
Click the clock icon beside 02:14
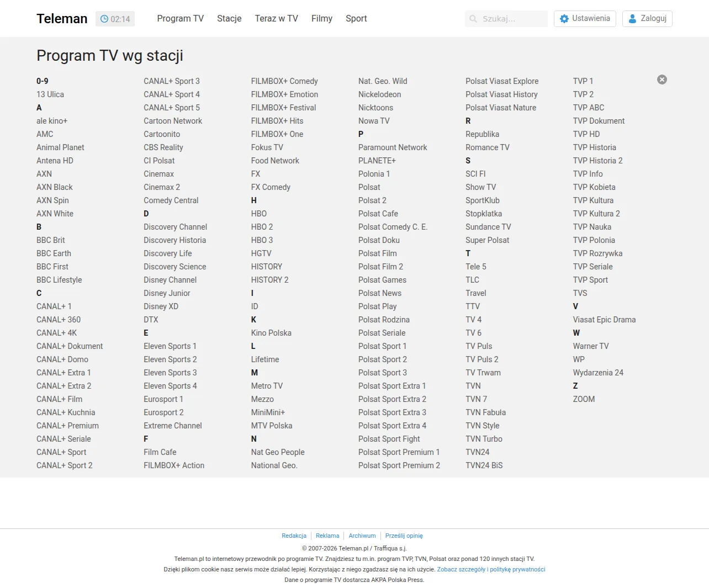(104, 19)
